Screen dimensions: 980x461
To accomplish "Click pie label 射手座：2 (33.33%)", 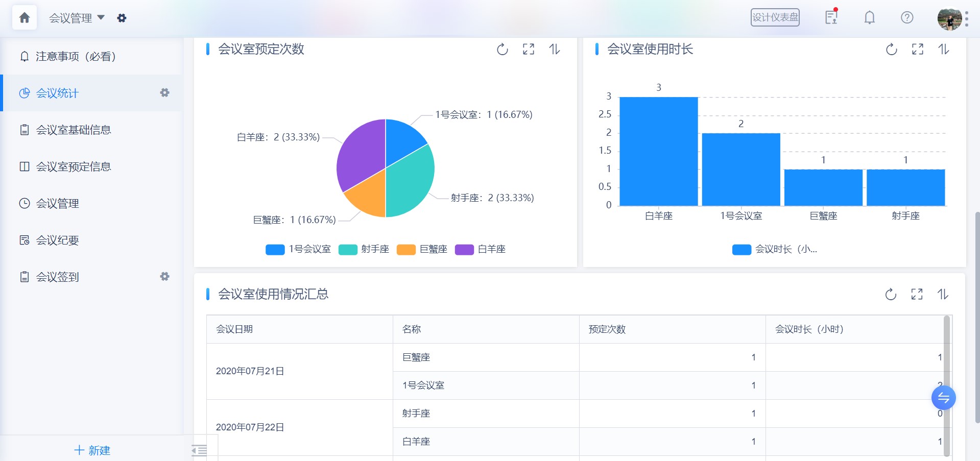I will (492, 198).
